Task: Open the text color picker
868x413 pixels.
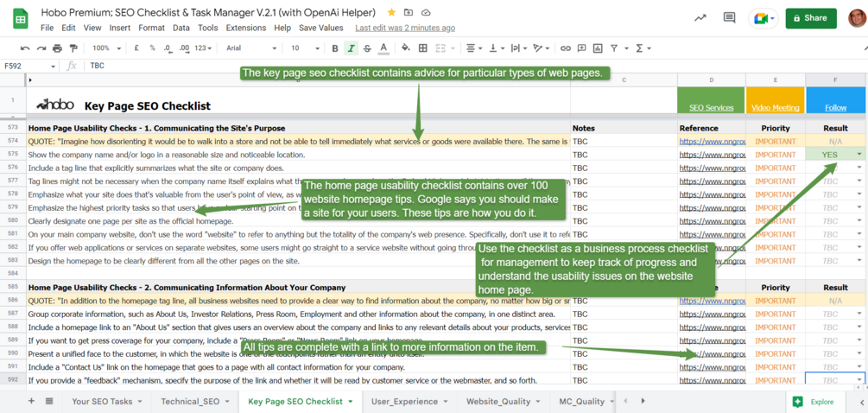Action: point(383,48)
